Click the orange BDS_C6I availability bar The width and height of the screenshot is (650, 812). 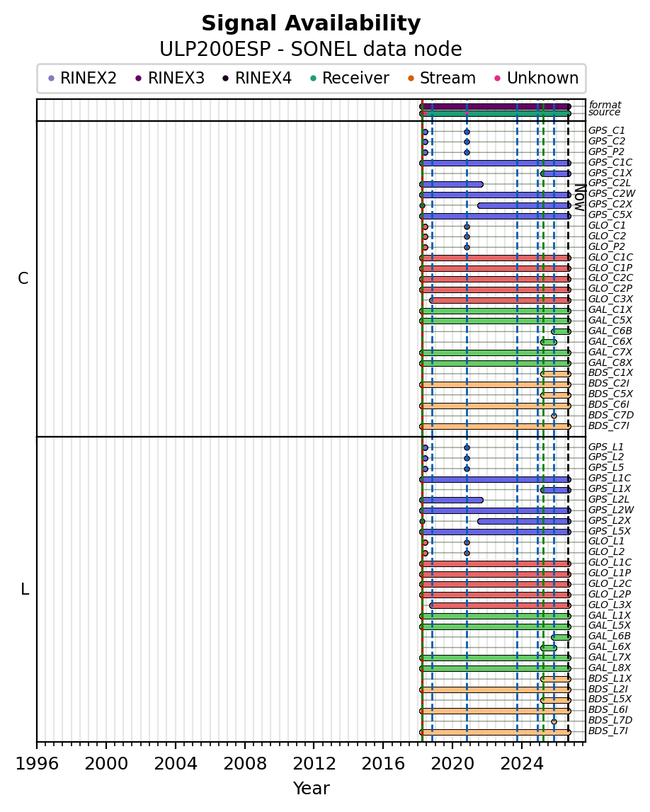coord(495,406)
